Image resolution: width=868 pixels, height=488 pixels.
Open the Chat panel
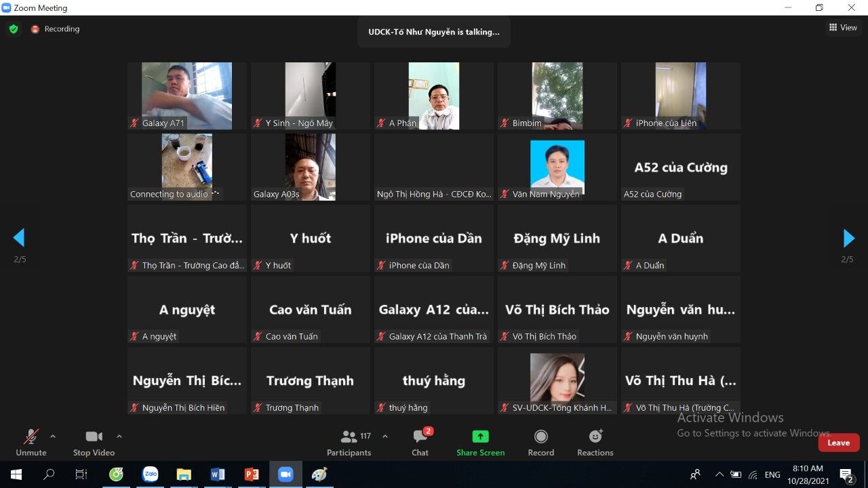click(420, 442)
